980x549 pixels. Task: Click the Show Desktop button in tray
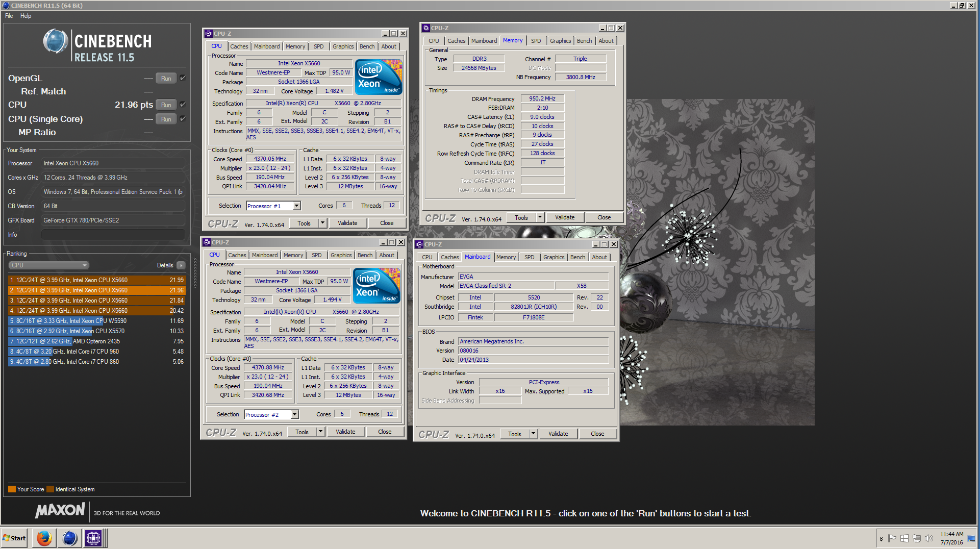971,538
